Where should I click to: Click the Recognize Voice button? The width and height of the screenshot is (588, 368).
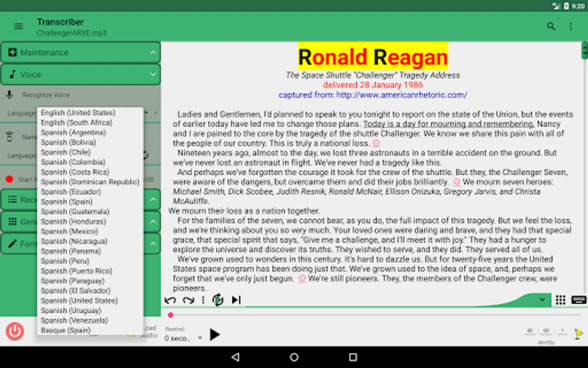46,95
